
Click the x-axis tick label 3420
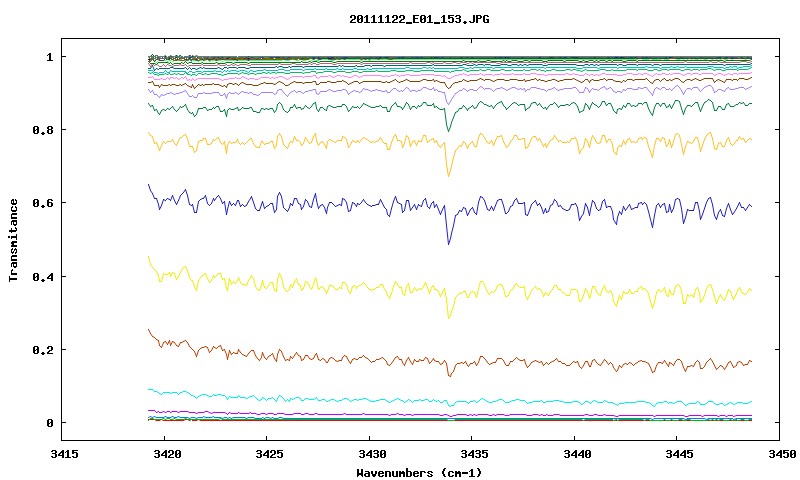coord(167,454)
